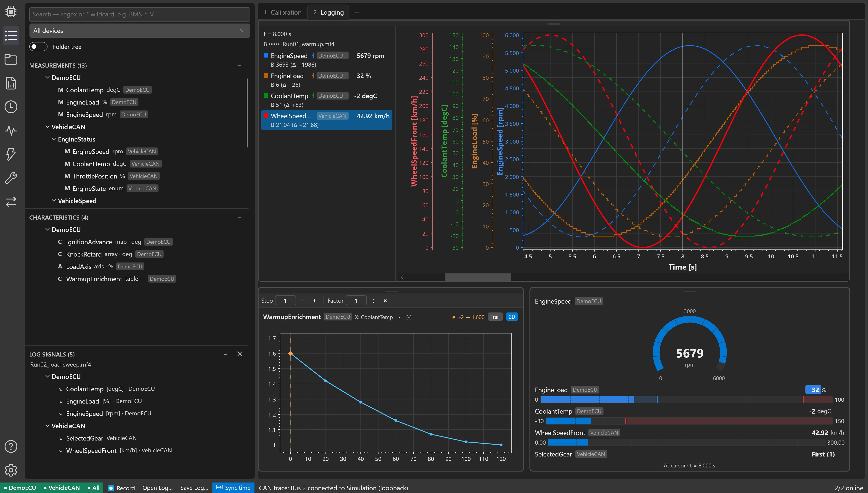Image resolution: width=868 pixels, height=493 pixels.
Task: Open the report document sidebar icon
Action: tap(11, 83)
